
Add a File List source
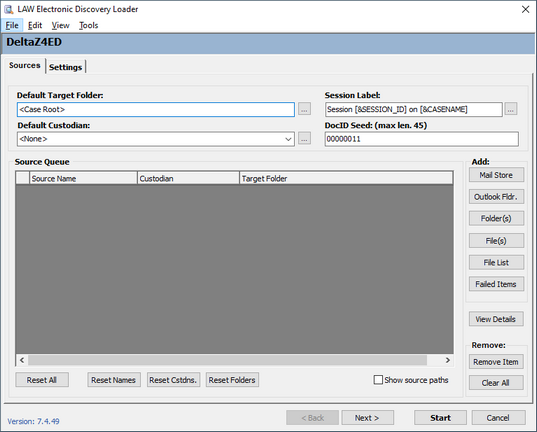click(x=496, y=262)
